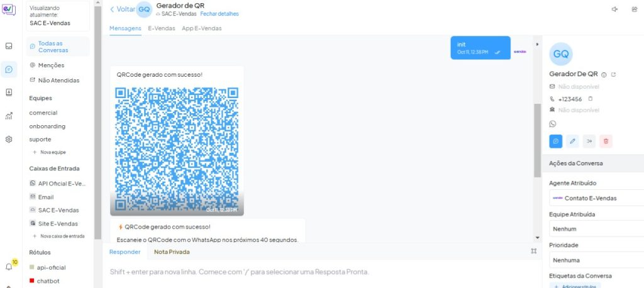
Task: Open contacts icon in left rail
Action: click(9, 92)
